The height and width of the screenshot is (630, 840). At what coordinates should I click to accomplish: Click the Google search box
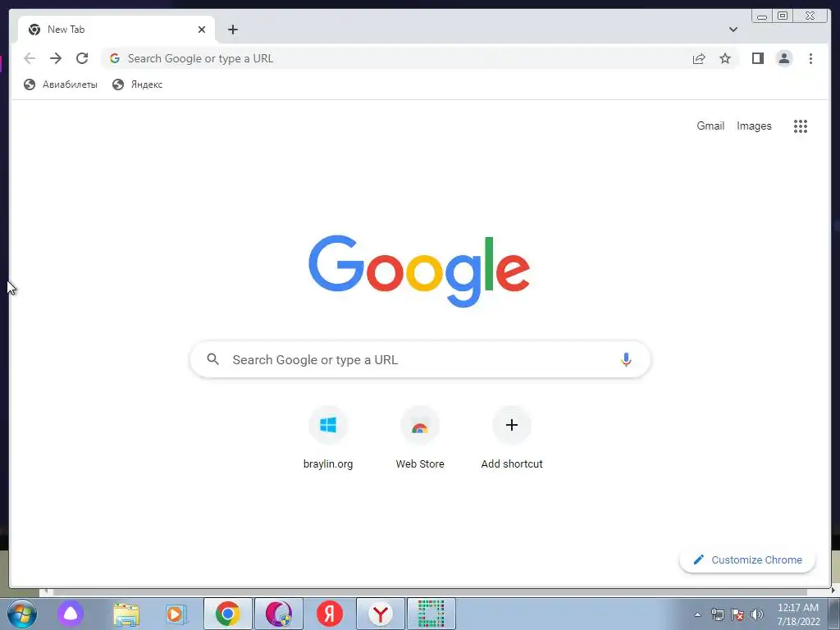(x=420, y=359)
